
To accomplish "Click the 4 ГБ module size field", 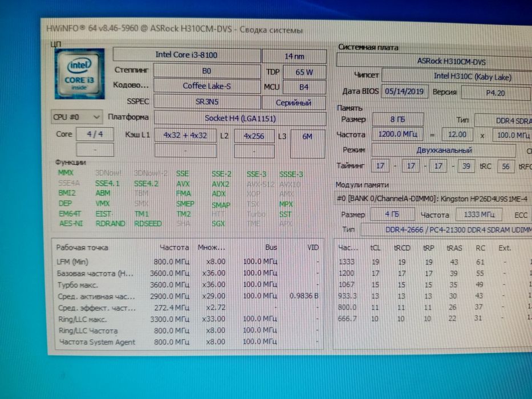I will coord(392,214).
